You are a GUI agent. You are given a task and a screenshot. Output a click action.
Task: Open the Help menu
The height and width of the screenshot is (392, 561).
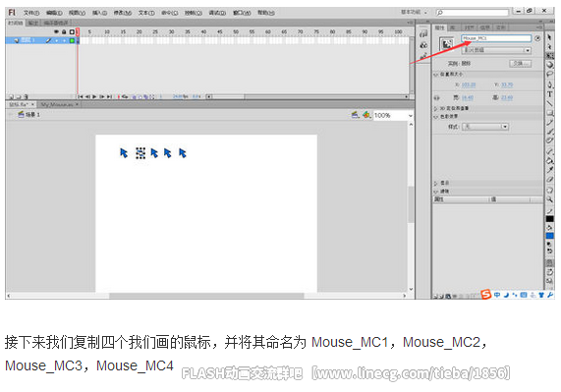point(266,13)
